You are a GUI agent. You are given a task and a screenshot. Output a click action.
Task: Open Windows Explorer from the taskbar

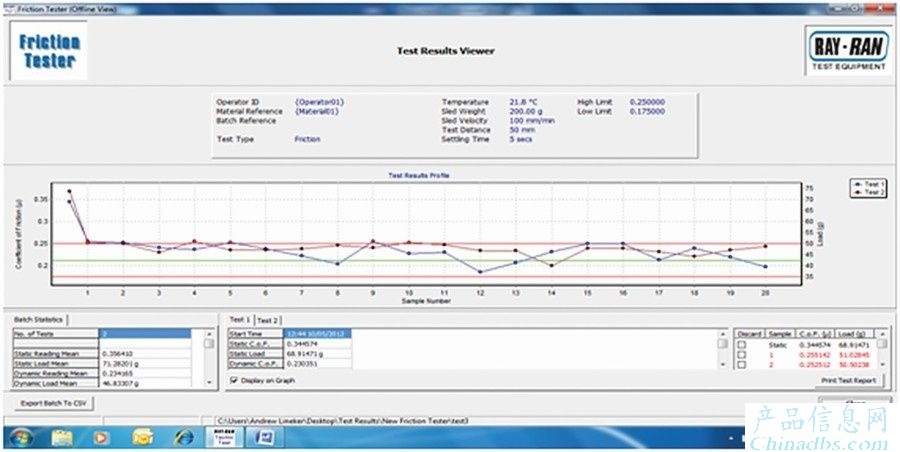pyautogui.click(x=62, y=438)
